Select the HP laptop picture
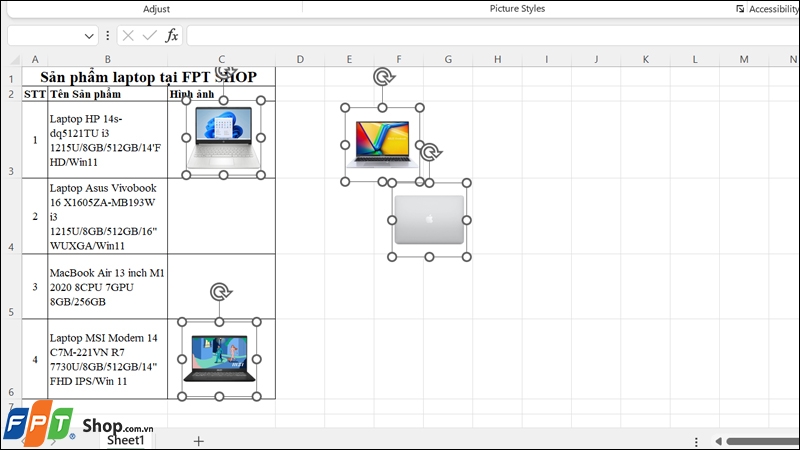The height and width of the screenshot is (450, 800). click(223, 138)
